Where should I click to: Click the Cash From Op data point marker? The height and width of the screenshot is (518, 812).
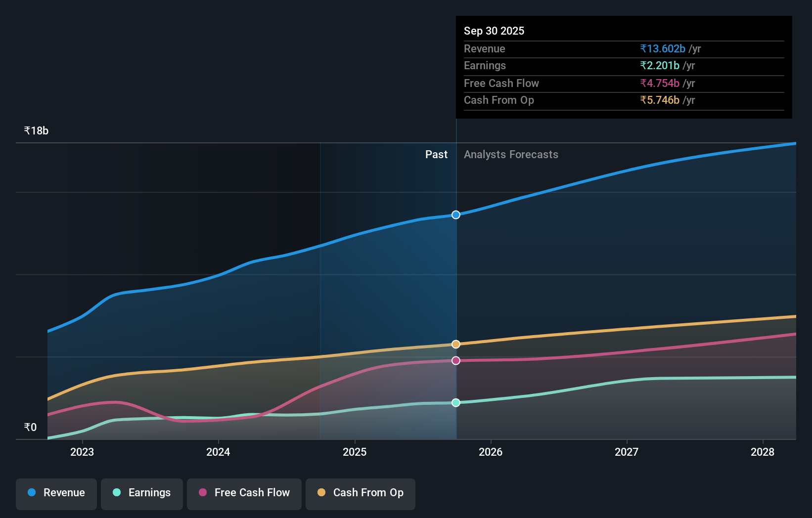tap(455, 344)
